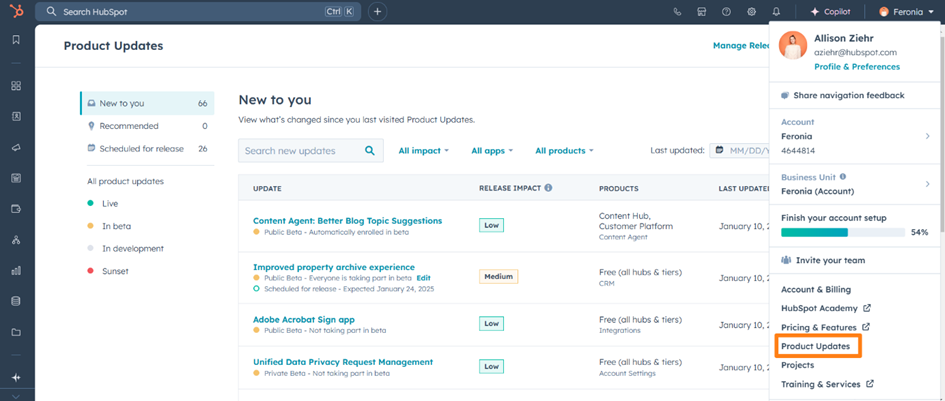Open the Help question mark icon
Viewport: 945px width, 401px height.
pyautogui.click(x=726, y=11)
